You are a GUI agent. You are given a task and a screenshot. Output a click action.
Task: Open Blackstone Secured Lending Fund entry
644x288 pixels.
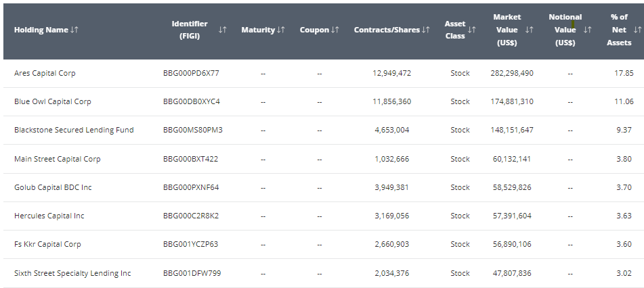74,130
